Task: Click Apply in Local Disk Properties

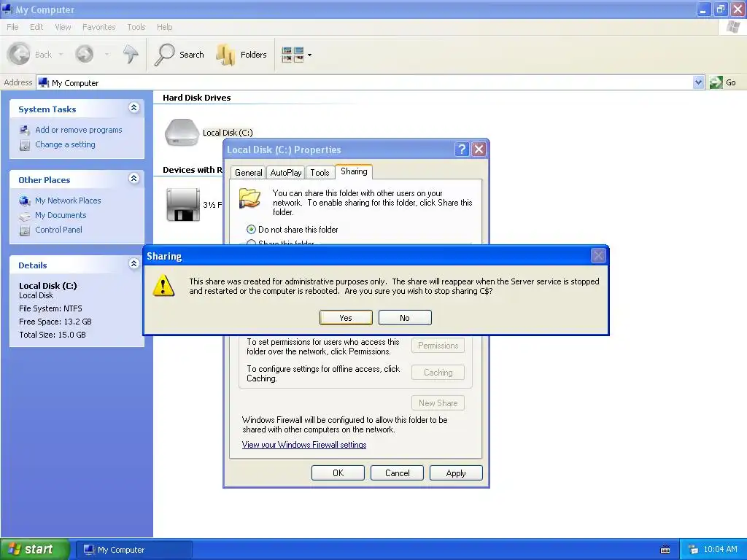Action: pos(456,472)
